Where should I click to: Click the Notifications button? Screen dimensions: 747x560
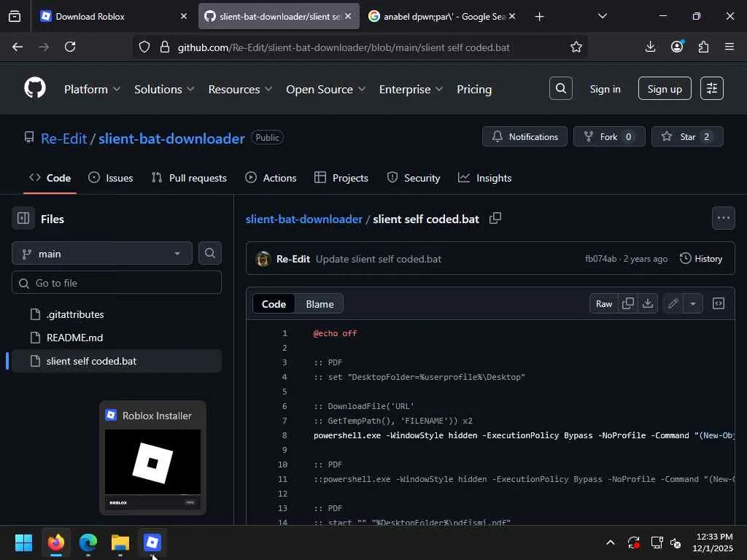point(525,136)
